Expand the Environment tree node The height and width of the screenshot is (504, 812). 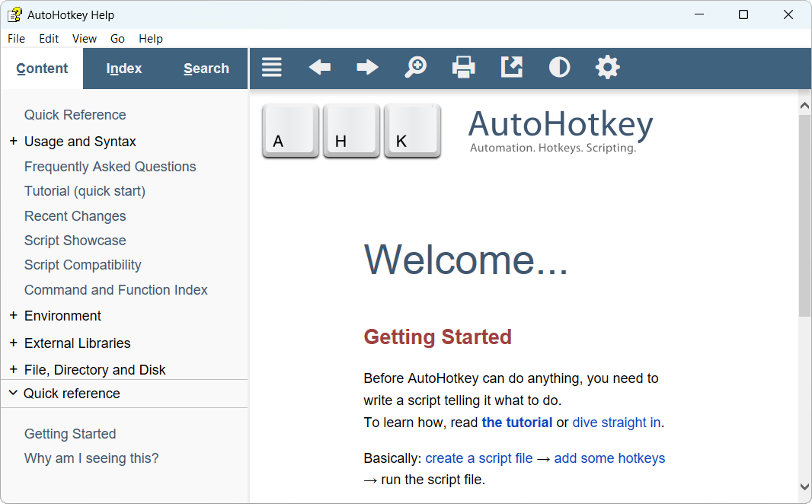click(x=14, y=315)
